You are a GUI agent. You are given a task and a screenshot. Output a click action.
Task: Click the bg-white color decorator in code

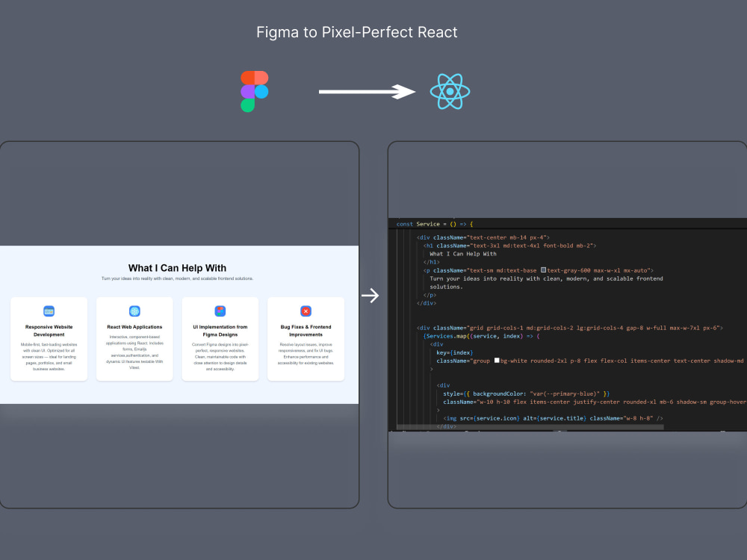point(497,361)
